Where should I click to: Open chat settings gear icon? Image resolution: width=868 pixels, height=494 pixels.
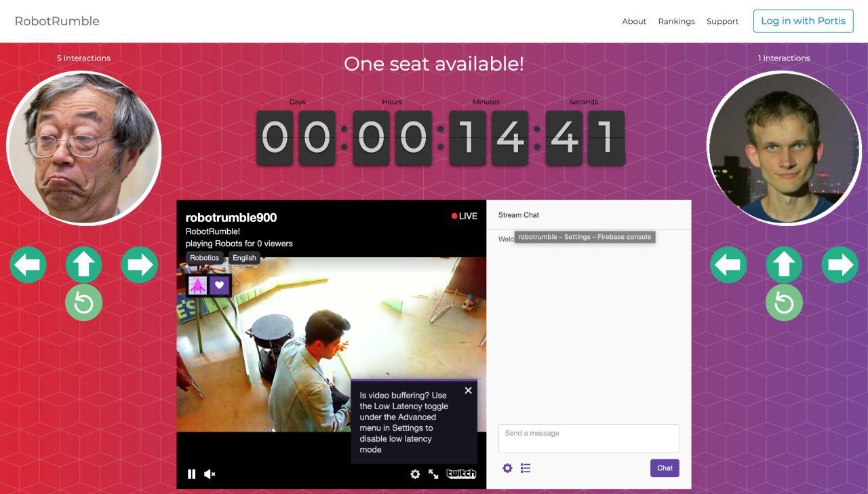[507, 468]
